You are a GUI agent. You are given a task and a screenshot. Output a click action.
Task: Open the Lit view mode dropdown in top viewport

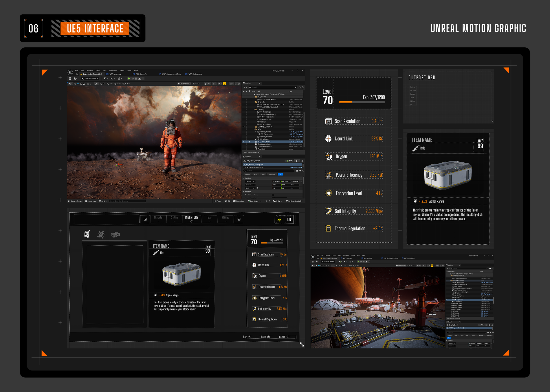207,84
